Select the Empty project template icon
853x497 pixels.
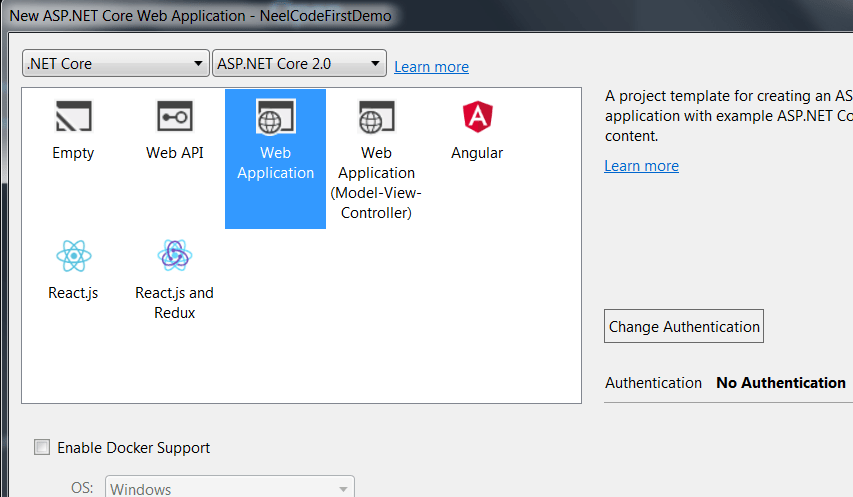click(73, 118)
